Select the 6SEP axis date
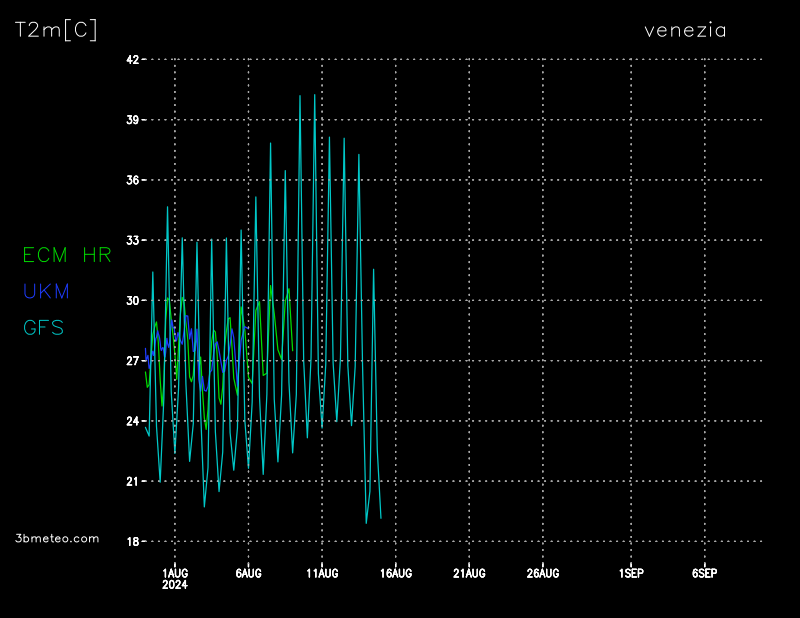800x618 pixels. tap(705, 573)
